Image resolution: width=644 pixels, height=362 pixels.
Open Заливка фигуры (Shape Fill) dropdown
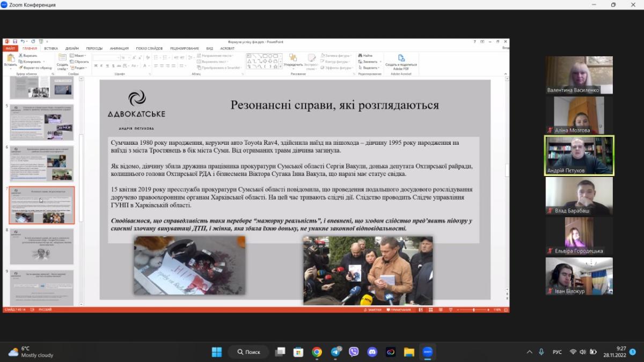(x=336, y=55)
